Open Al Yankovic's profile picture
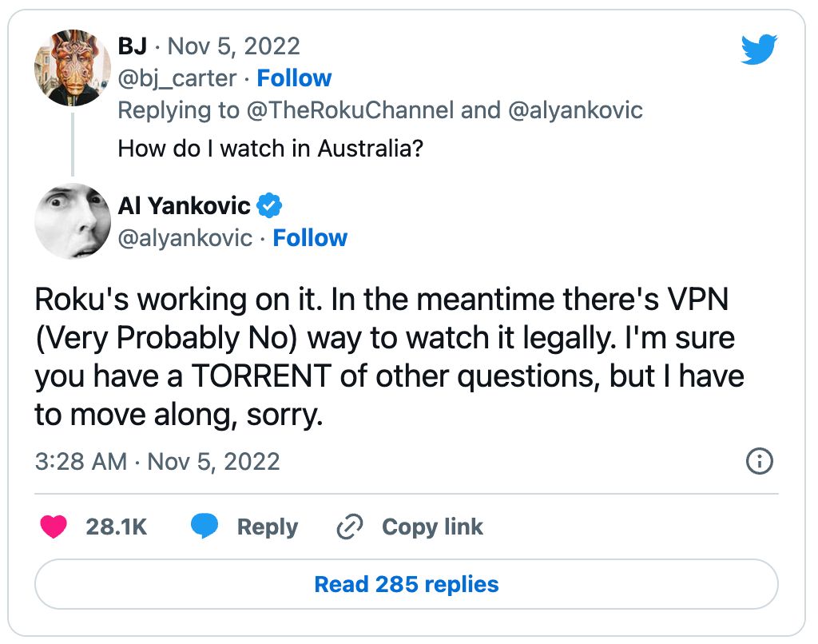 point(73,221)
